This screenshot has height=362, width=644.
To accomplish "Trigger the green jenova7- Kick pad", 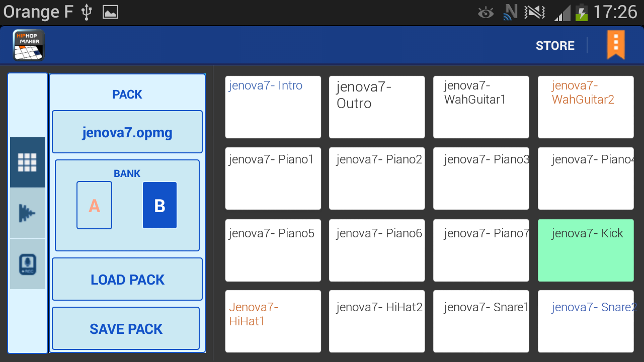I will (x=586, y=250).
